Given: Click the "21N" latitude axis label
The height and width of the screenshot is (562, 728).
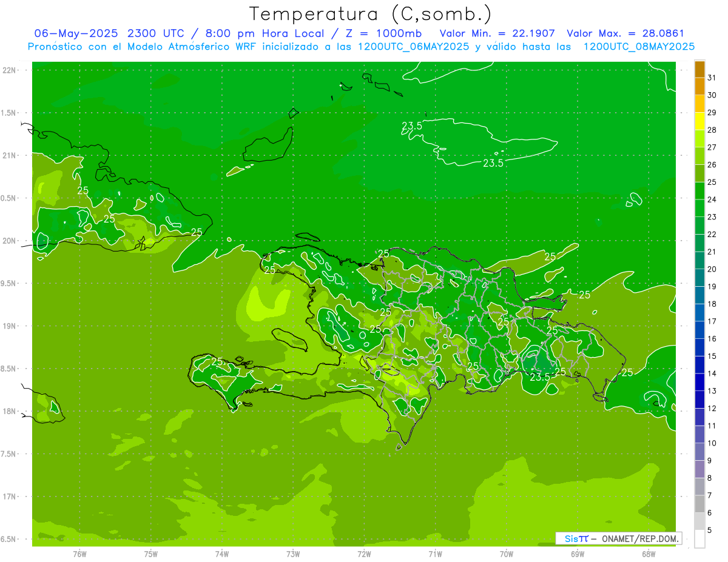Looking at the screenshot, I should pyautogui.click(x=10, y=156).
